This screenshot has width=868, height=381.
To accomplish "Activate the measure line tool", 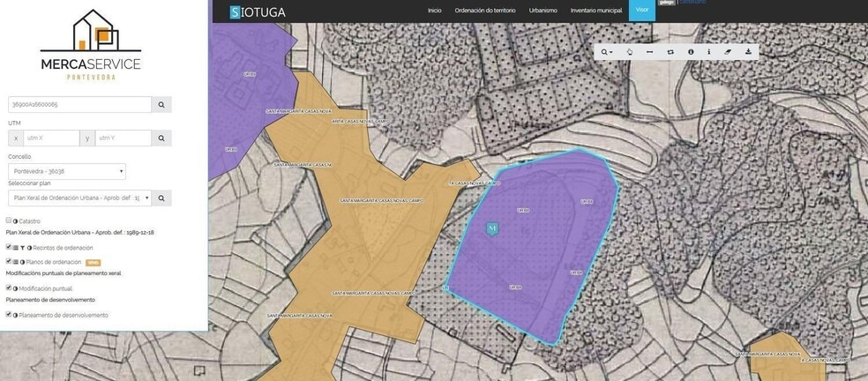I will [x=650, y=52].
